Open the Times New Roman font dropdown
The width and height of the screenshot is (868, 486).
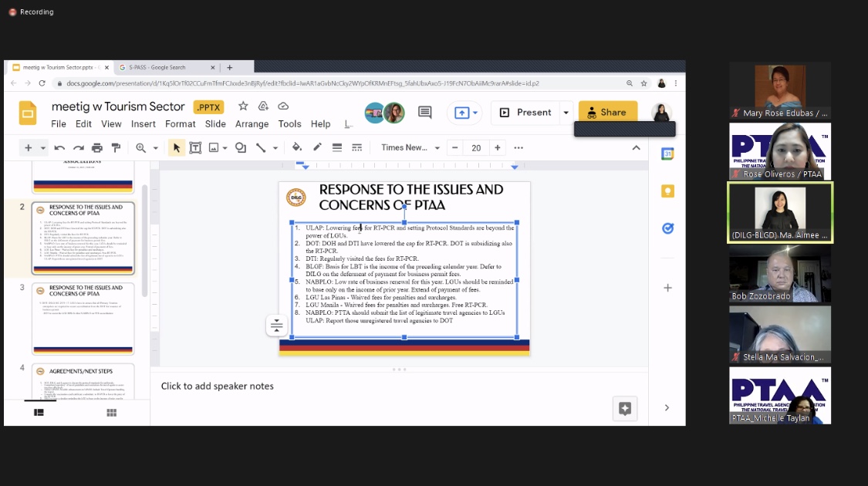pyautogui.click(x=410, y=148)
